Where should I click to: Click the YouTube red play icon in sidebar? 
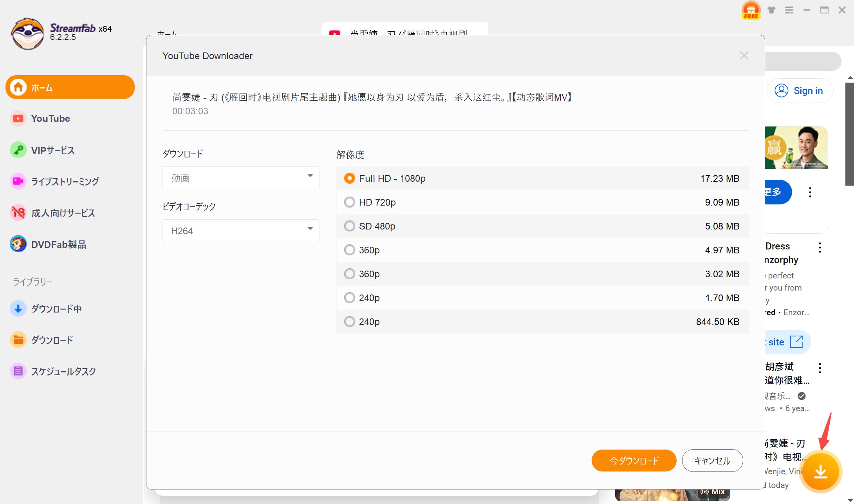[x=18, y=119]
